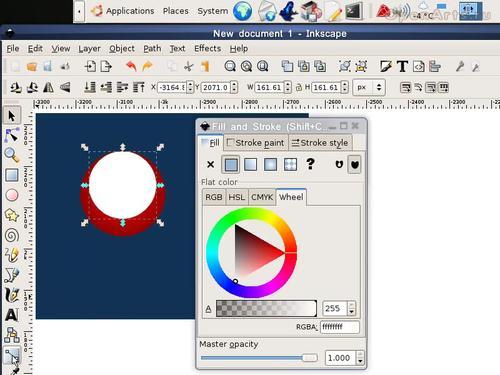The width and height of the screenshot is (500, 375).
Task: Open the px units dropdown
Action: pyautogui.click(x=369, y=87)
